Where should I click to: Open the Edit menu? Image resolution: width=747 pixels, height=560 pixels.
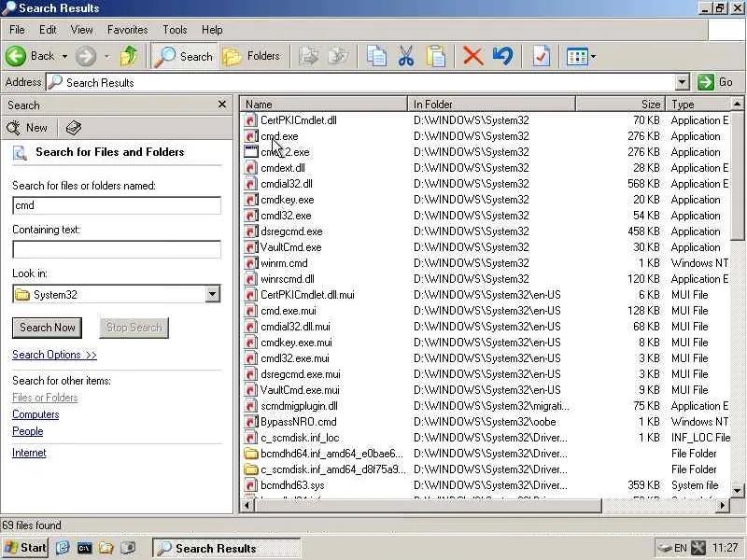(x=48, y=30)
